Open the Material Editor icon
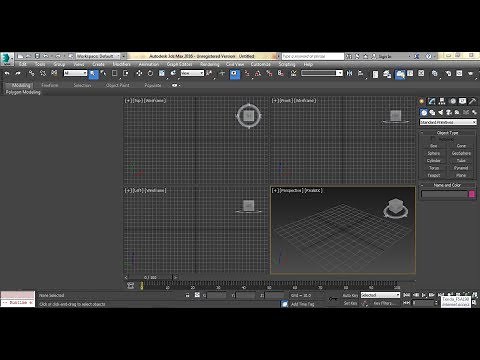Screen dimensions: 480x360 point(435,73)
